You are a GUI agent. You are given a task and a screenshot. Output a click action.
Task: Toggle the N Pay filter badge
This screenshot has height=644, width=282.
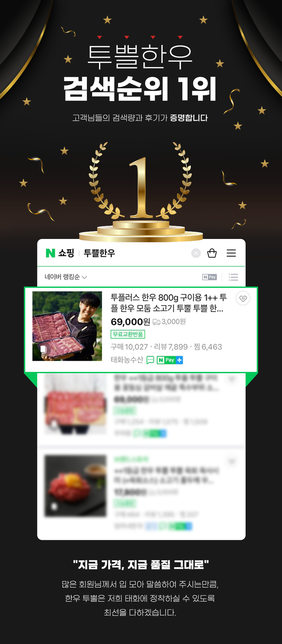210,277
